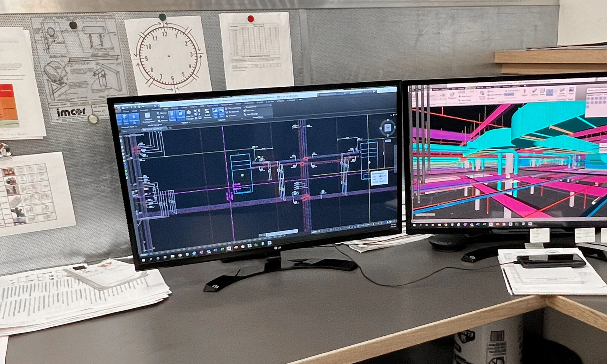The height and width of the screenshot is (364, 607).
Task: Toggle Properties palette button in AutoCAD ribbon
Action: [x=181, y=115]
